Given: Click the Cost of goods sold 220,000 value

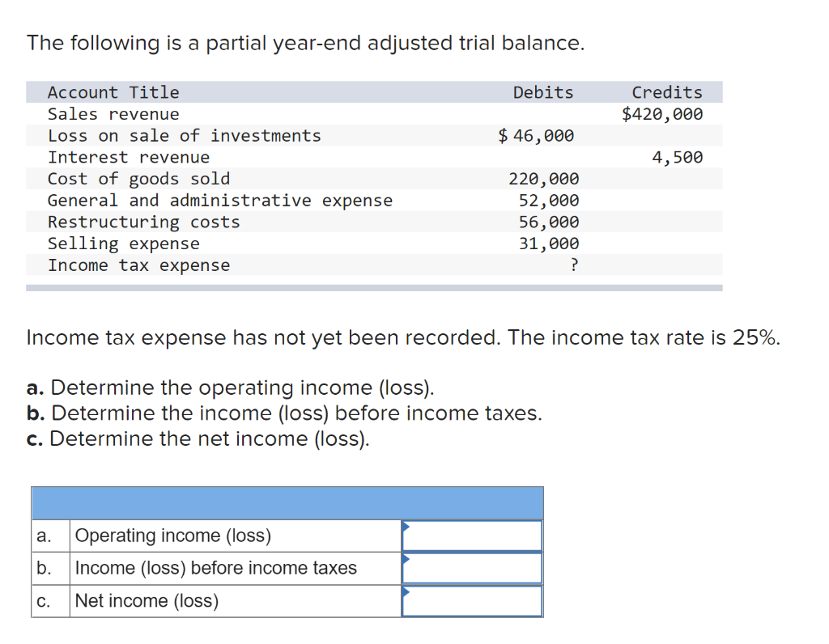Looking at the screenshot, I should [x=543, y=179].
